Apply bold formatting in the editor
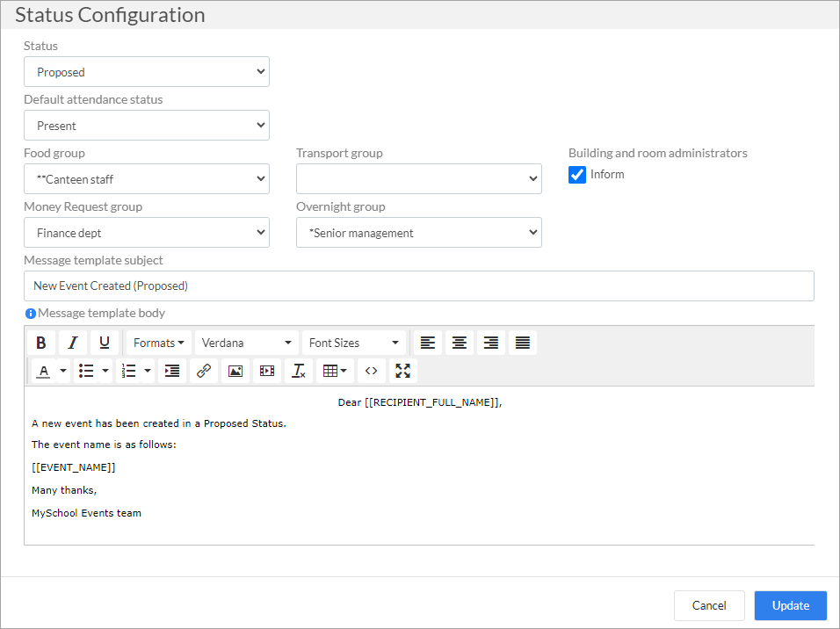 [x=41, y=343]
